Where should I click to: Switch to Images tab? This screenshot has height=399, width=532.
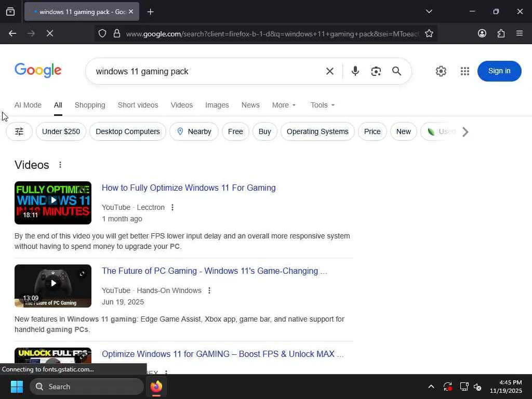(217, 105)
